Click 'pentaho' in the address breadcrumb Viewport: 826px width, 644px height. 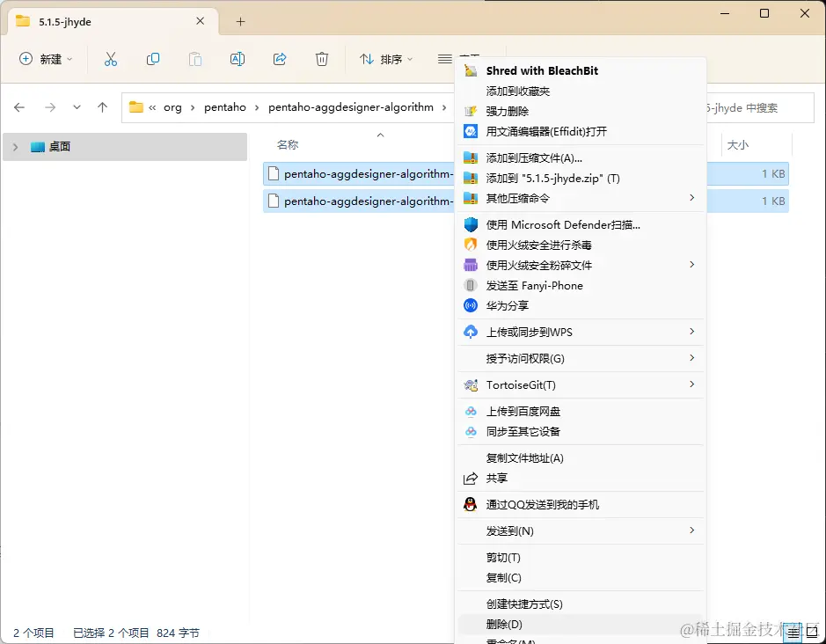point(225,107)
